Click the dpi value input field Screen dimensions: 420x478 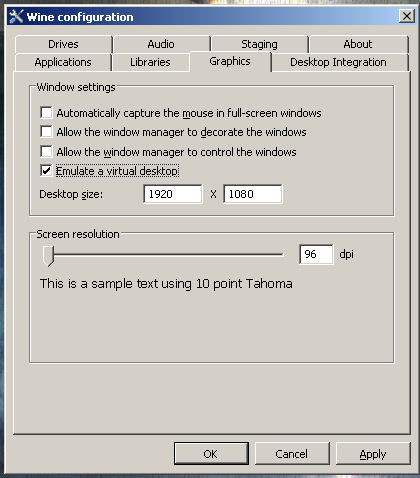point(316,254)
